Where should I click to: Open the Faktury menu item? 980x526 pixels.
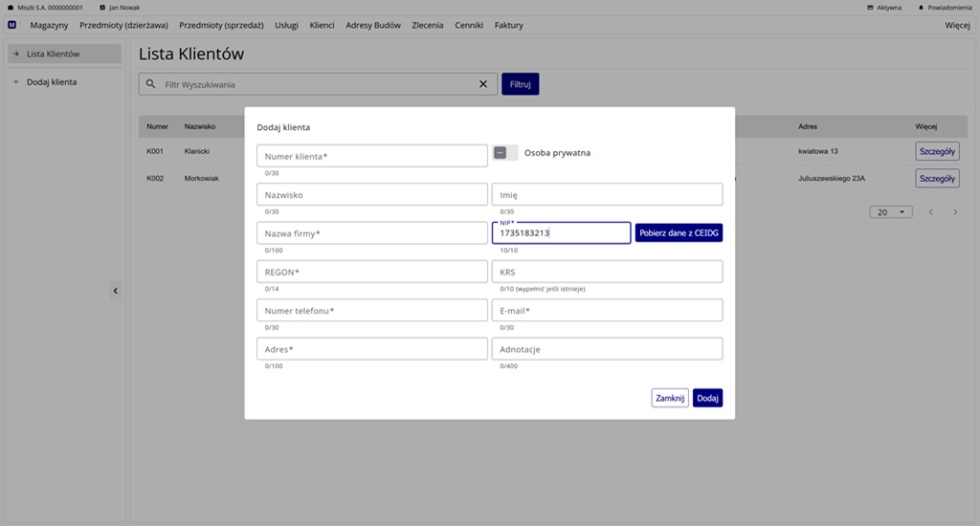tap(508, 25)
